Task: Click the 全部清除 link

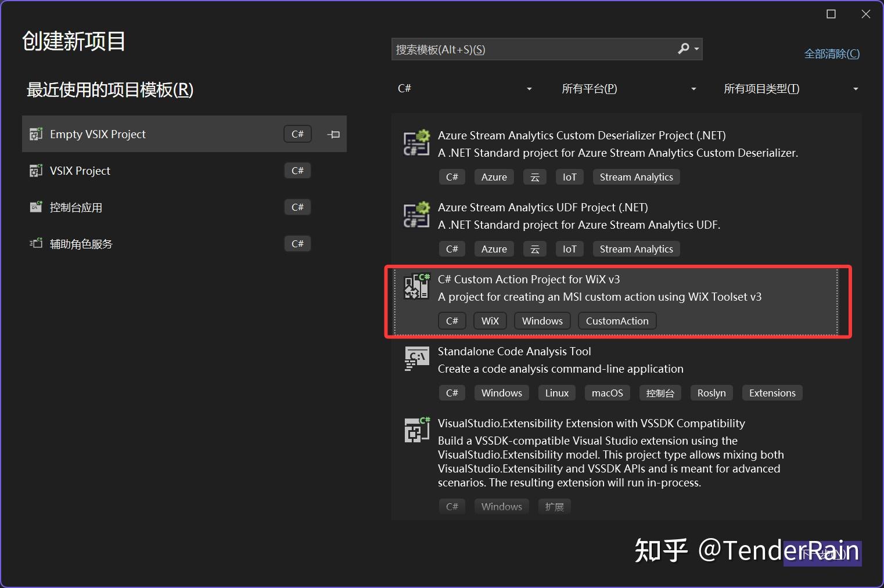Action: [x=831, y=53]
